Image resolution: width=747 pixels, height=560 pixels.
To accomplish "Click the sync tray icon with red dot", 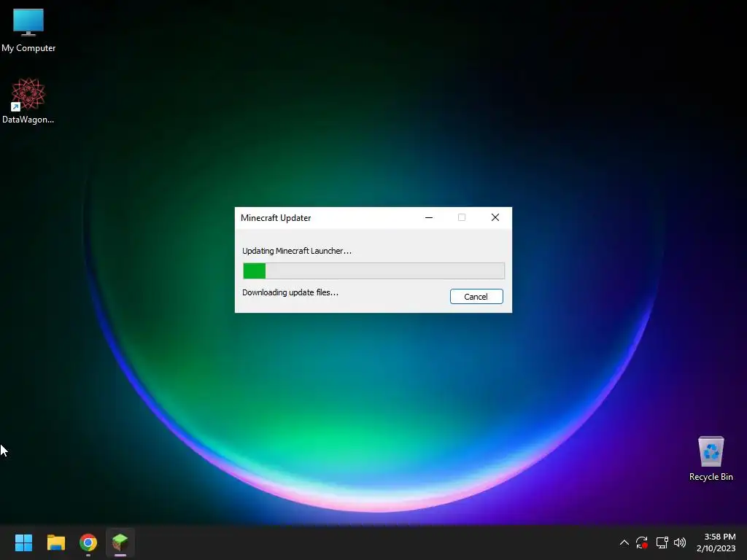I will (642, 542).
